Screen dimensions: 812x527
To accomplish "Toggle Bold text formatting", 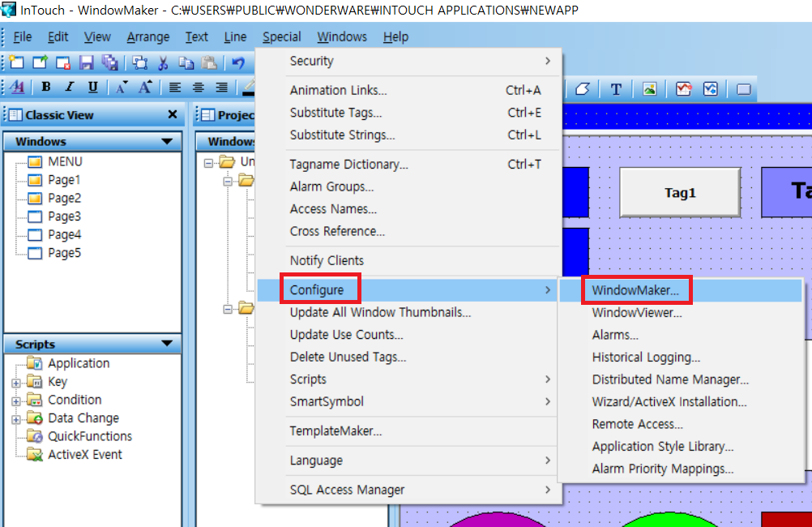I will point(46,87).
